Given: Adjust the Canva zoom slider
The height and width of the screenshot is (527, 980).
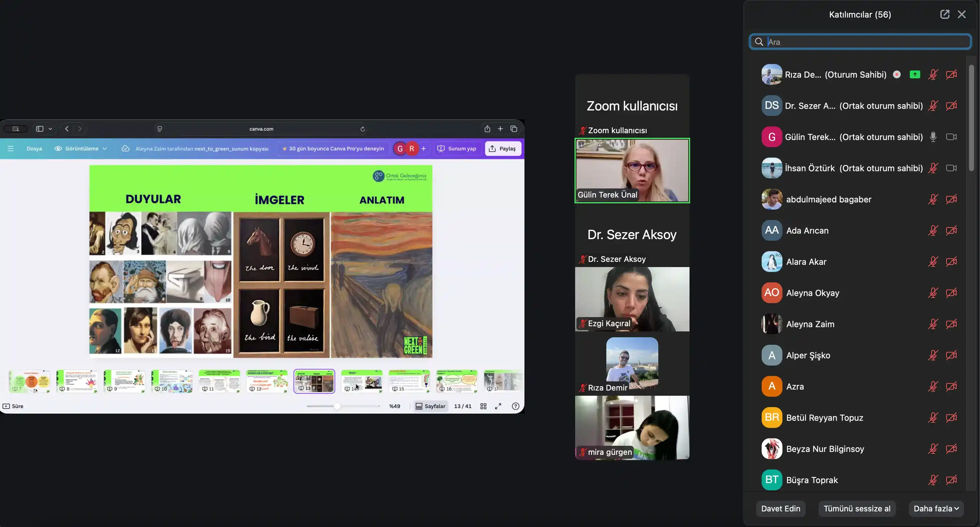Looking at the screenshot, I should click(337, 406).
